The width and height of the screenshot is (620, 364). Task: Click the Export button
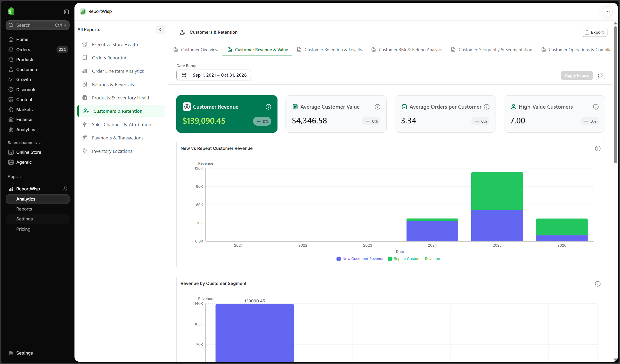(x=594, y=32)
